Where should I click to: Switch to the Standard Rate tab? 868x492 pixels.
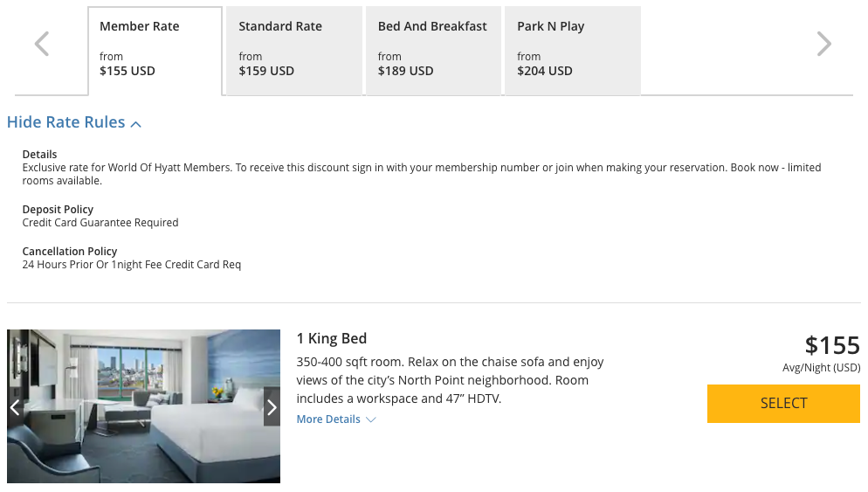293,51
